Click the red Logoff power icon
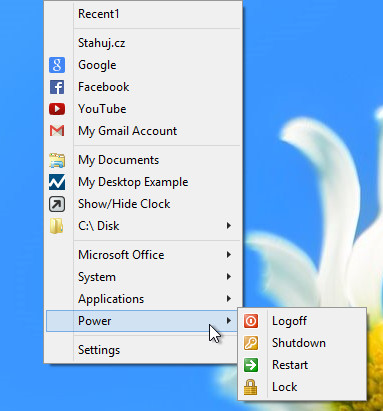The image size is (383, 411). pos(251,321)
